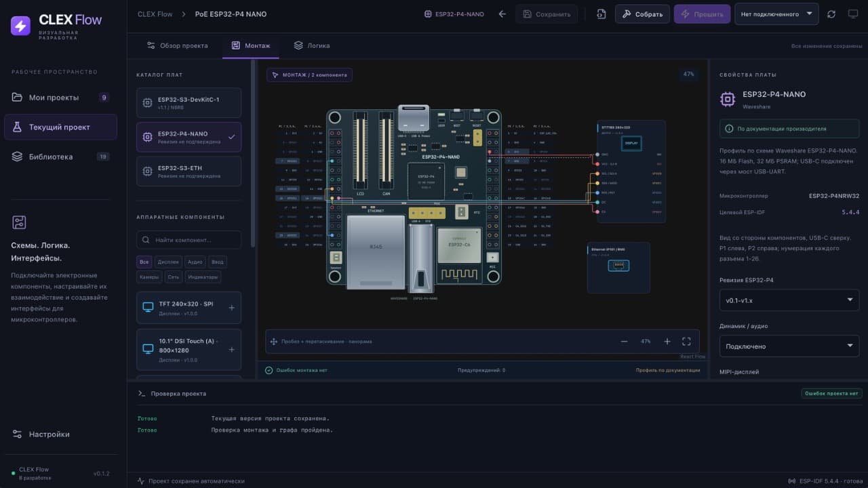Filter components by Все

click(x=144, y=262)
